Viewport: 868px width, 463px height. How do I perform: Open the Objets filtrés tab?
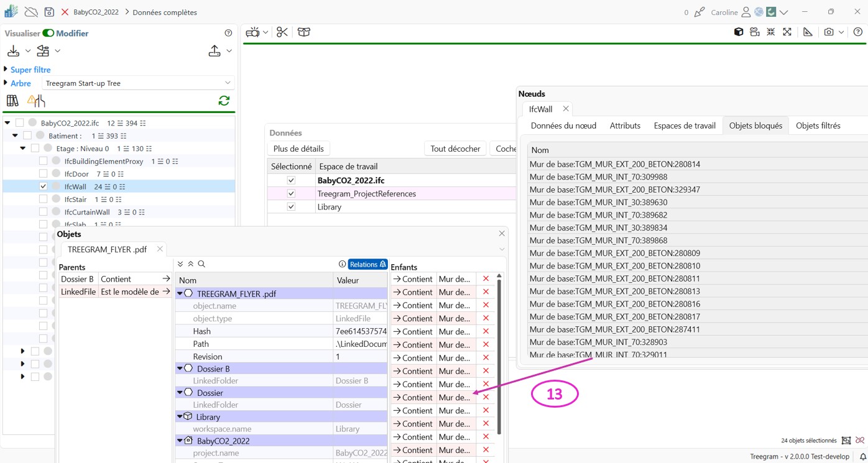pos(818,126)
